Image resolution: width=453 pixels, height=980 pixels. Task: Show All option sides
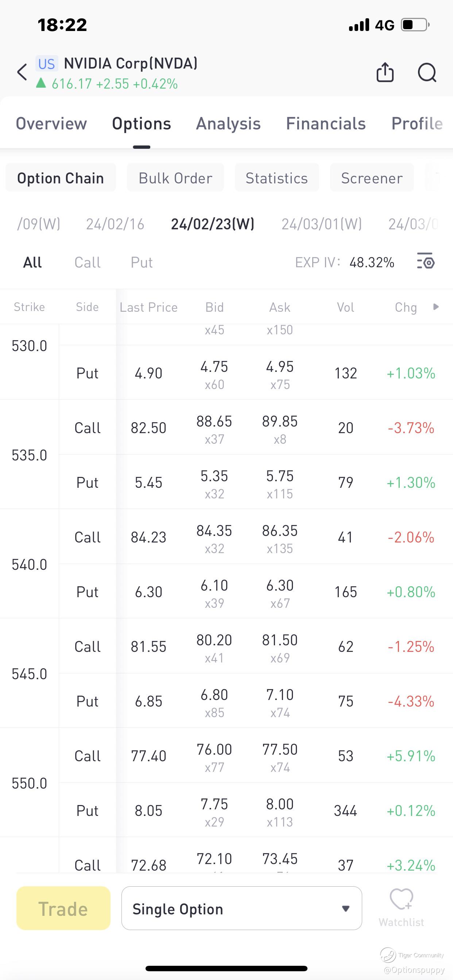pos(32,262)
